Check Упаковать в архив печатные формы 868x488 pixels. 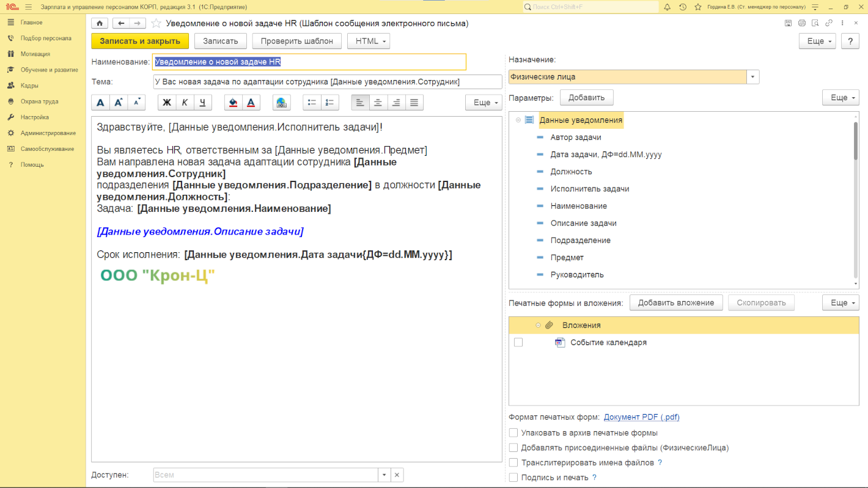point(513,433)
